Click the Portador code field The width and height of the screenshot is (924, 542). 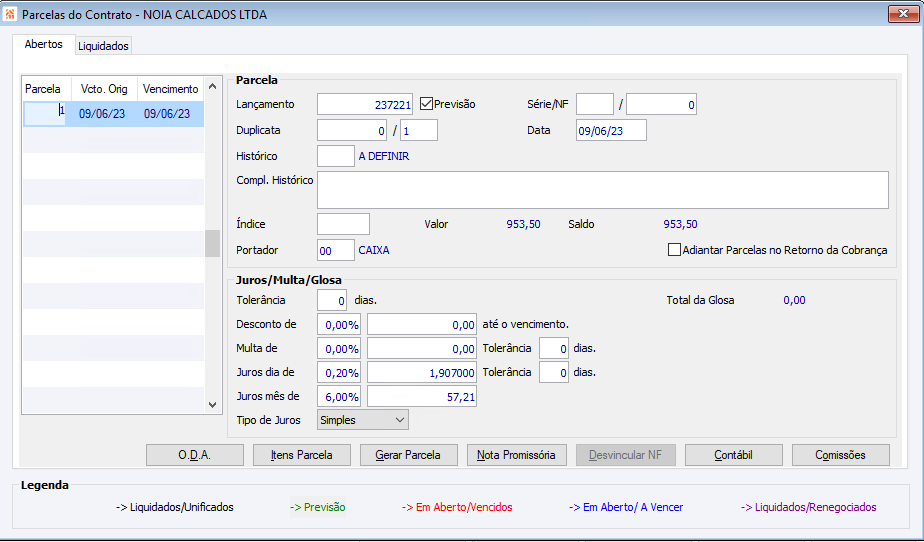coord(335,250)
